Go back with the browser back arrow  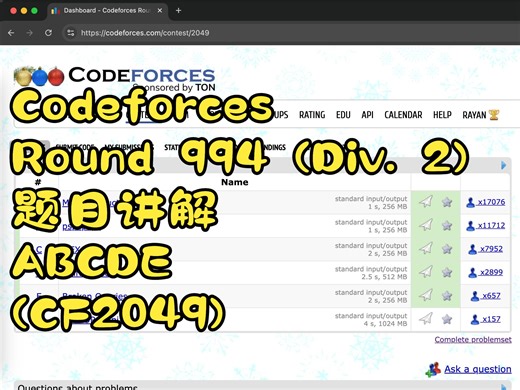(11, 33)
